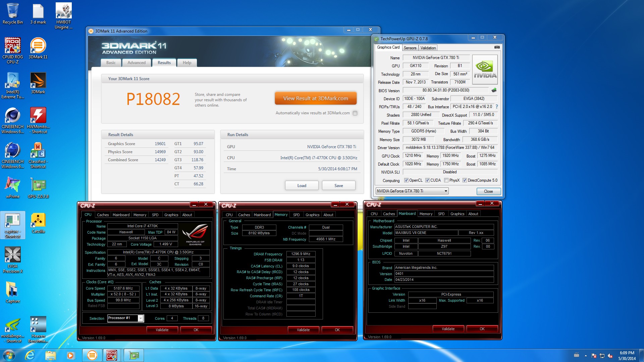Open HWBOT Unigine desktop shortcut
This screenshot has height=362, width=644.
(63, 16)
